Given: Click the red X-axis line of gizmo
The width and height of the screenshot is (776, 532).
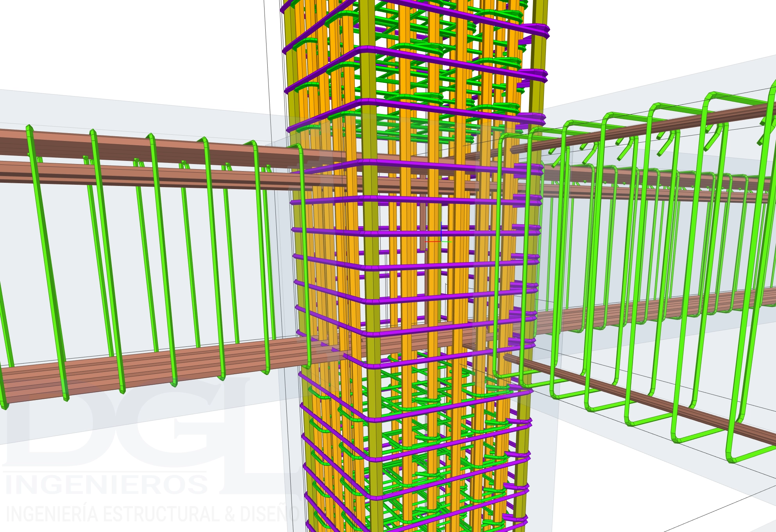Looking at the screenshot, I should (432, 241).
